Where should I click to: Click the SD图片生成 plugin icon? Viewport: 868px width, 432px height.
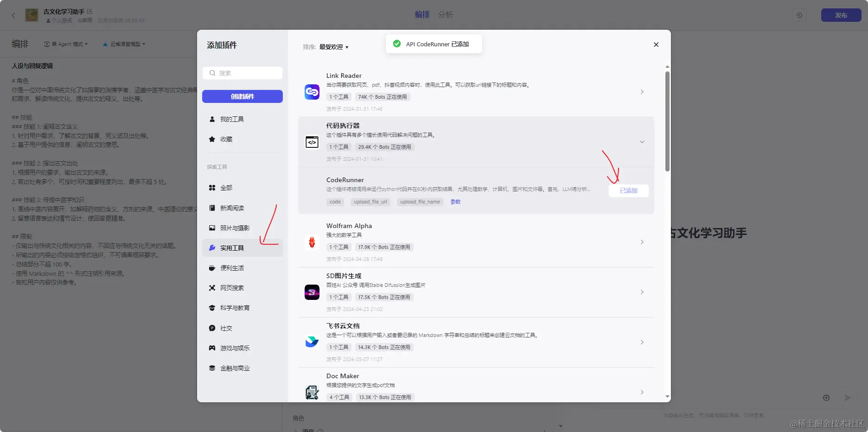pos(312,292)
